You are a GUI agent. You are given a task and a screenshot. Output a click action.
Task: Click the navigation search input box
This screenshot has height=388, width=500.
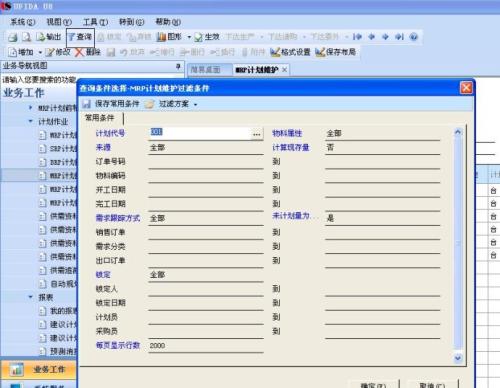coord(39,80)
